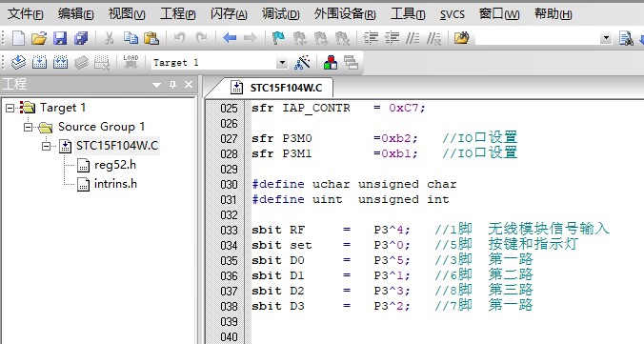
Task: Open the 外围设备(R) menu
Action: click(x=345, y=14)
